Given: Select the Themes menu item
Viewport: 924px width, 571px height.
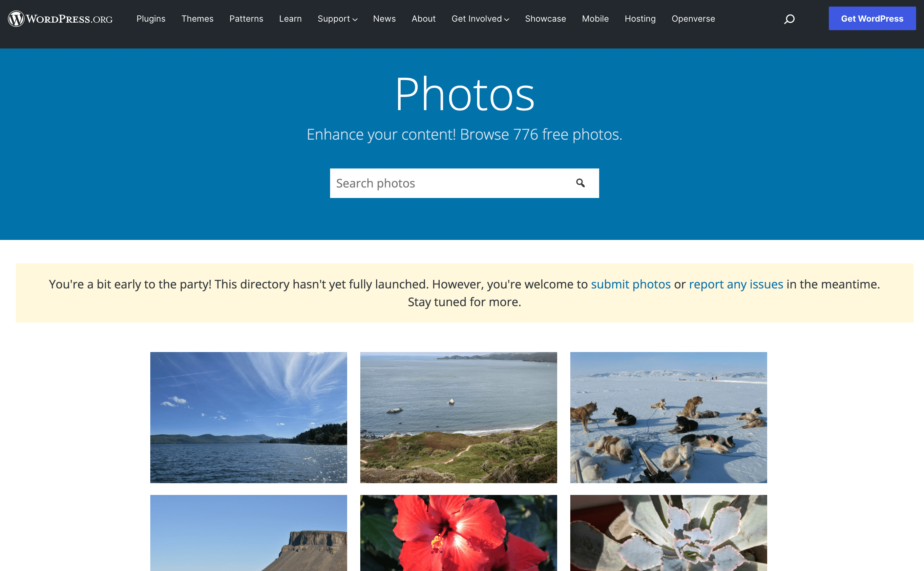Looking at the screenshot, I should (x=197, y=18).
